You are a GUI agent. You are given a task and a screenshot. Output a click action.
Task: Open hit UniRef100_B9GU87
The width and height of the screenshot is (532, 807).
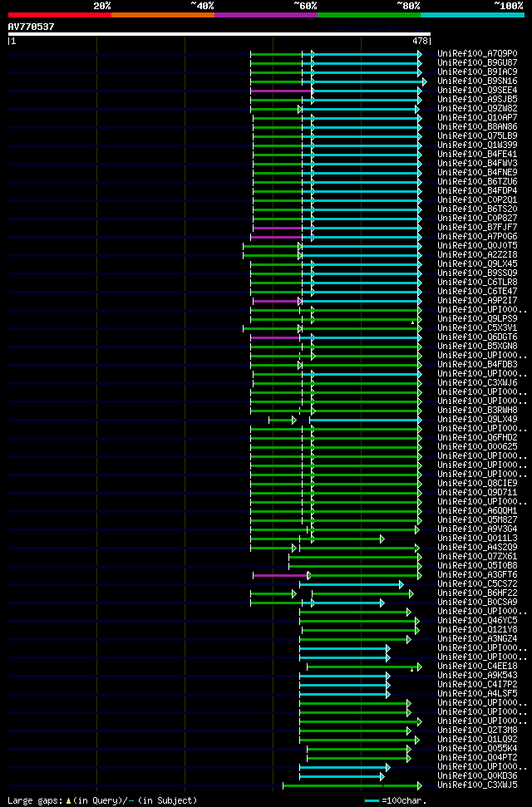pos(477,63)
